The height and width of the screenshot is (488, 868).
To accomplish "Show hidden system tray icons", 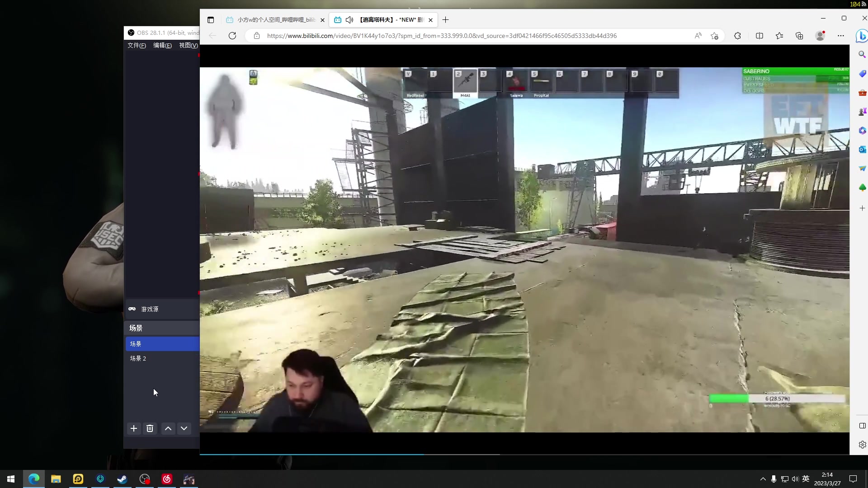I will (x=763, y=479).
